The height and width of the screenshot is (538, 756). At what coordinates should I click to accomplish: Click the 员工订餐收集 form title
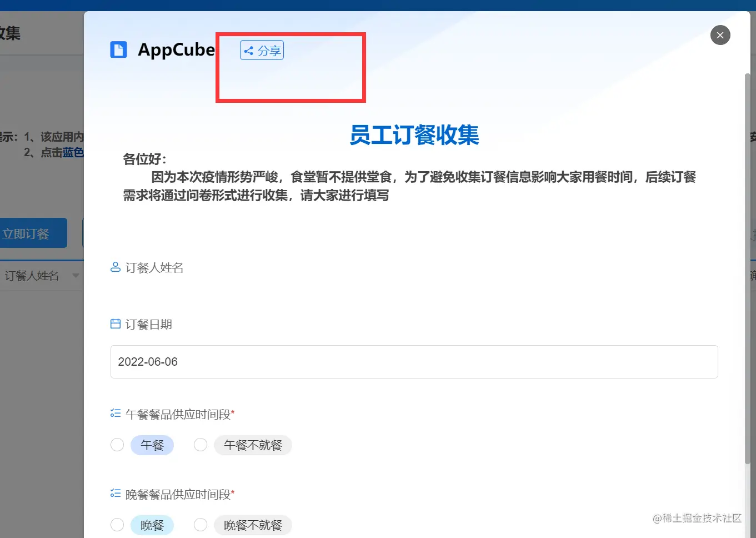tap(414, 135)
